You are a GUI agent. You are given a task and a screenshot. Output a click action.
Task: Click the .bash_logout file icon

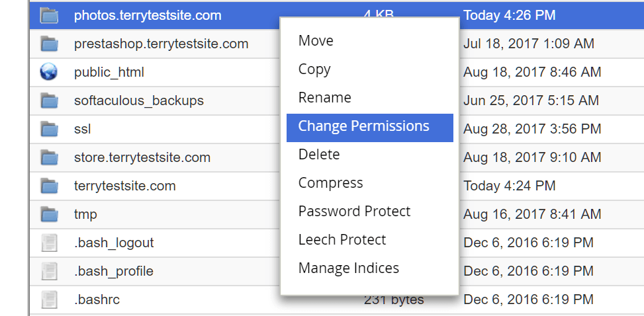point(49,243)
